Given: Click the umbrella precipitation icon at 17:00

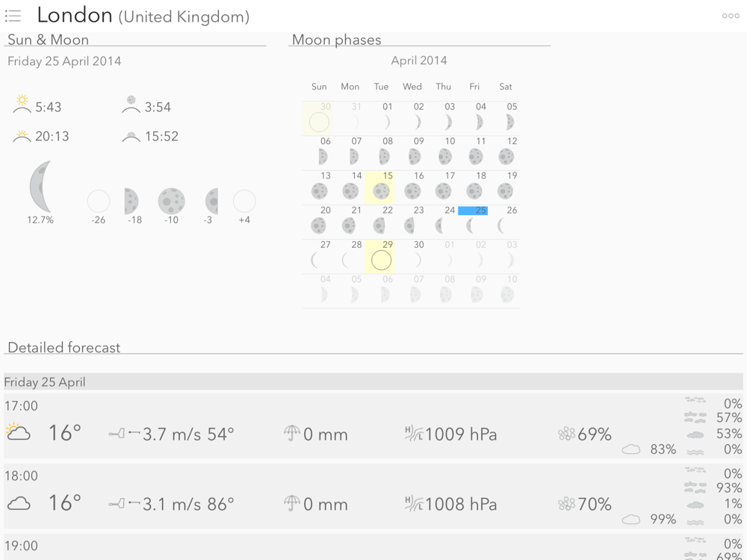Looking at the screenshot, I should pyautogui.click(x=292, y=433).
